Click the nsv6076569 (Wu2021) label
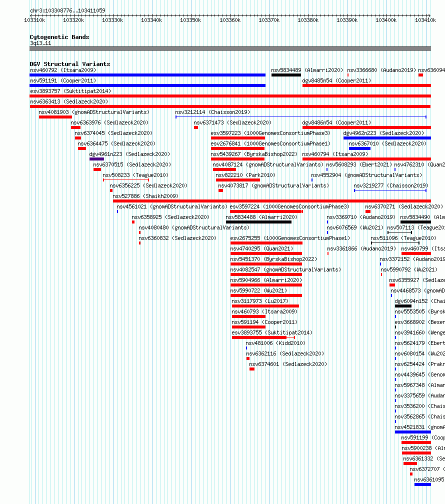 [x=355, y=227]
